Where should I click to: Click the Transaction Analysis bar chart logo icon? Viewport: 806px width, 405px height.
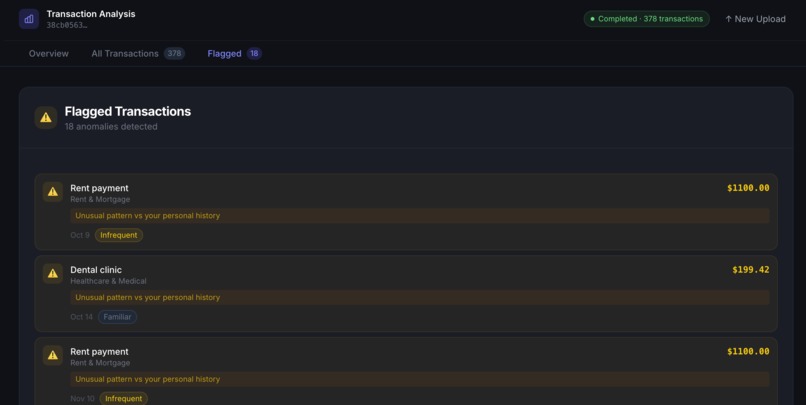[29, 19]
